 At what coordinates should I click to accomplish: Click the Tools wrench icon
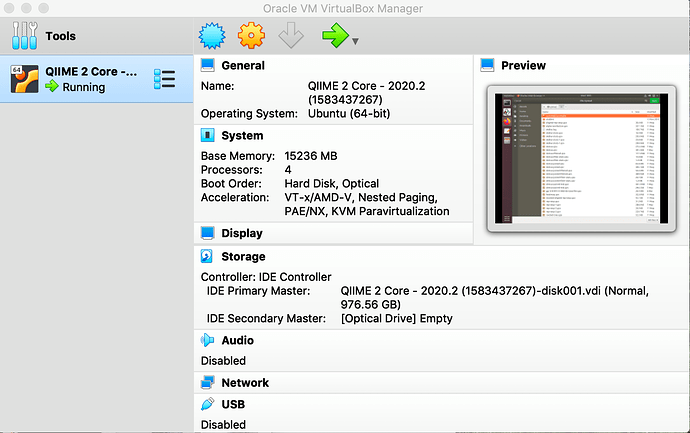click(x=24, y=37)
